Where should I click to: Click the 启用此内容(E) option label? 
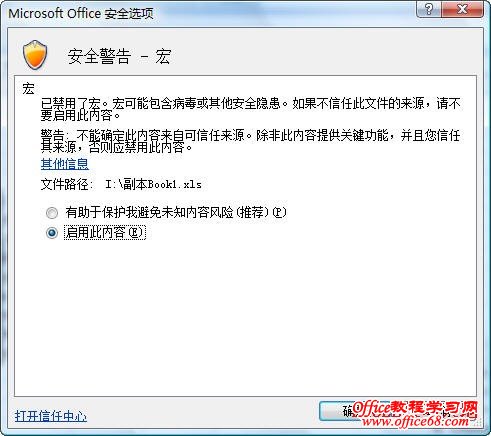click(x=105, y=232)
